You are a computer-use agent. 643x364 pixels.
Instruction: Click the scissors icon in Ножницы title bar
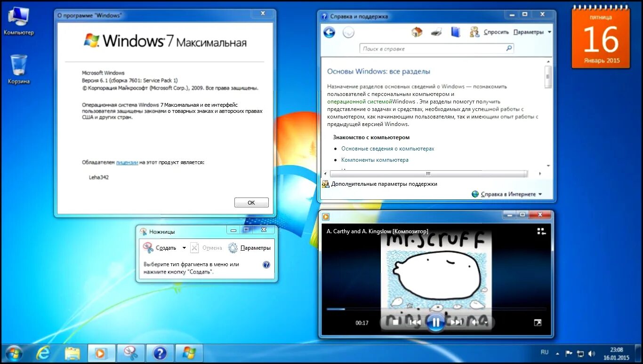click(x=143, y=231)
